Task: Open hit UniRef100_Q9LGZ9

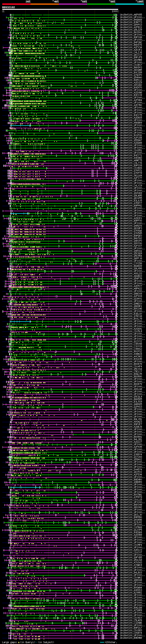Action: pos(131,30)
